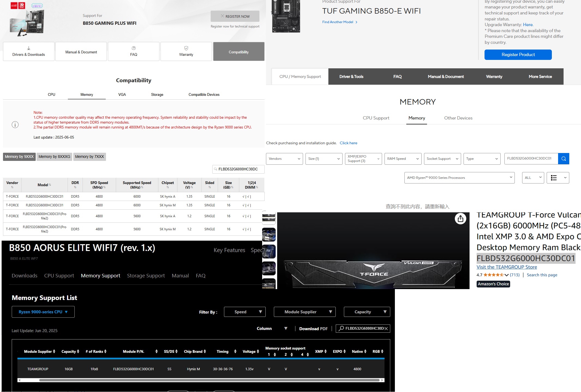Select second Amazon product thumbnail
This screenshot has width=581, height=392.
pyautogui.click(x=269, y=235)
